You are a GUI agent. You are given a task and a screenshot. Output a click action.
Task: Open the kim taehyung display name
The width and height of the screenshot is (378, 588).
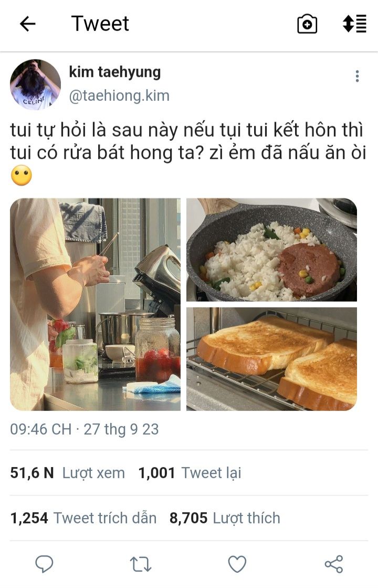(114, 72)
